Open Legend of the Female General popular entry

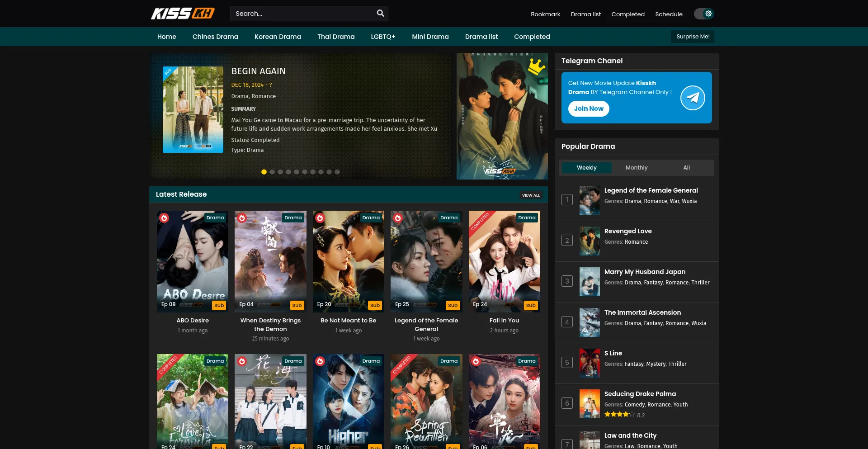coord(651,190)
